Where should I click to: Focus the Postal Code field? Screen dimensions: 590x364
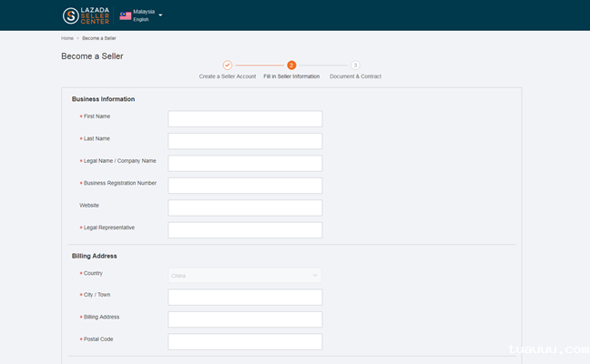(245, 342)
